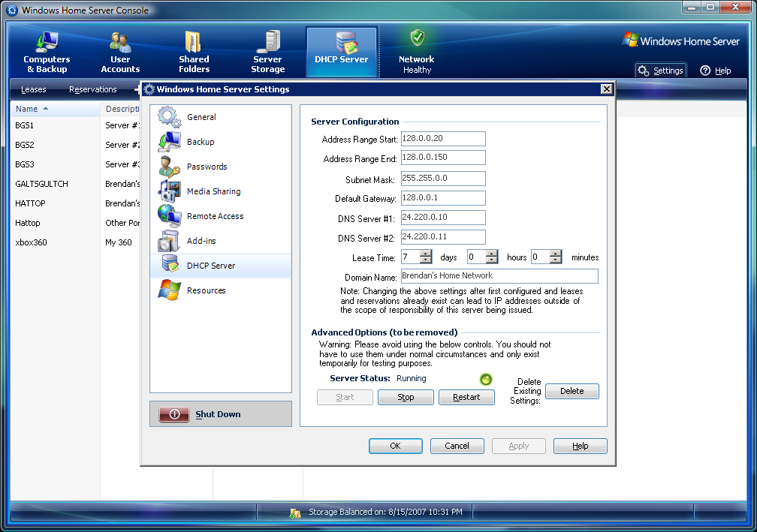Switch to the Reservations tab

(92, 89)
